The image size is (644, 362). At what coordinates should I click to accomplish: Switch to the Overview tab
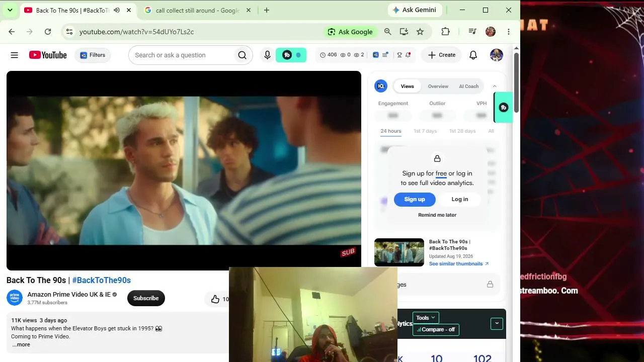tap(438, 86)
